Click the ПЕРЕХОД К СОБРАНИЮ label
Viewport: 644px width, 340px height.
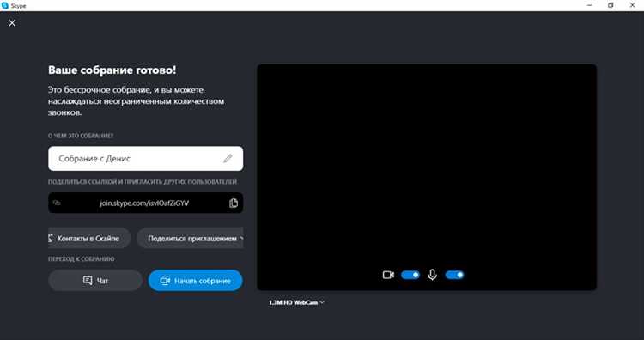[x=82, y=259]
